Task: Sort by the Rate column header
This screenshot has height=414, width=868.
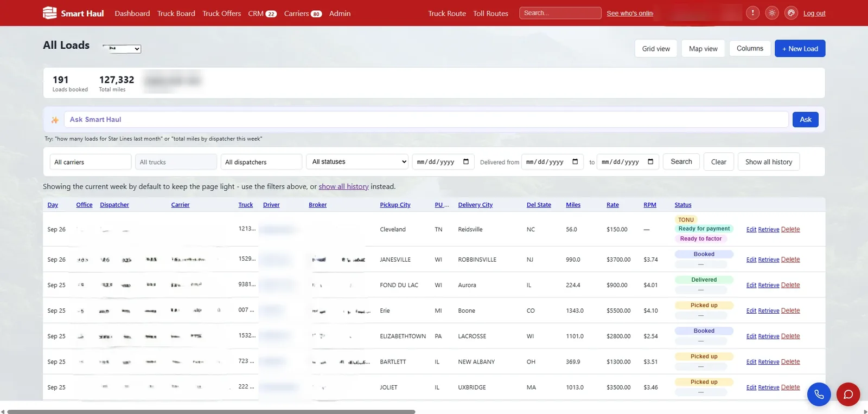Action: point(612,205)
